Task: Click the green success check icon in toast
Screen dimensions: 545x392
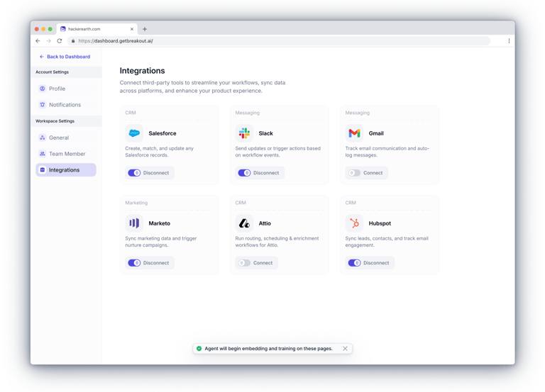Action: (x=199, y=349)
